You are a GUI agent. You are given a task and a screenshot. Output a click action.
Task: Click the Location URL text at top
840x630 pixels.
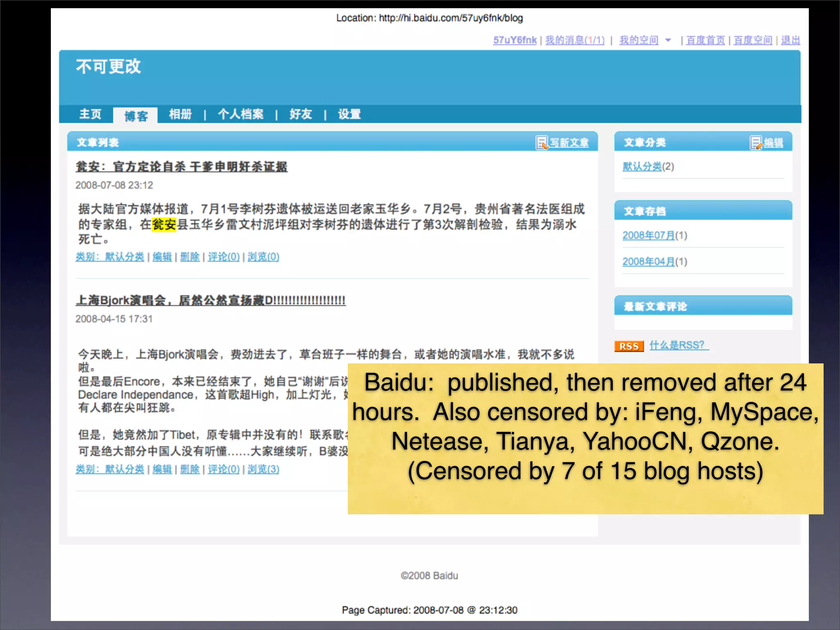[429, 18]
